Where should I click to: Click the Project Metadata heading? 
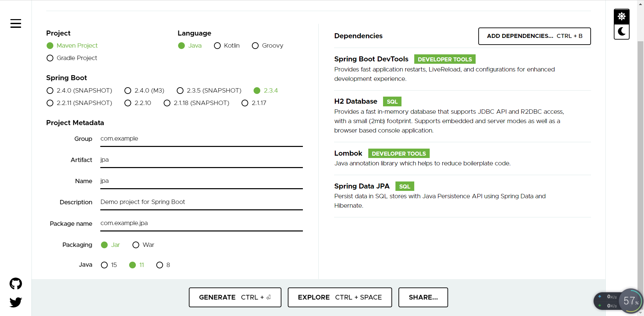click(75, 123)
